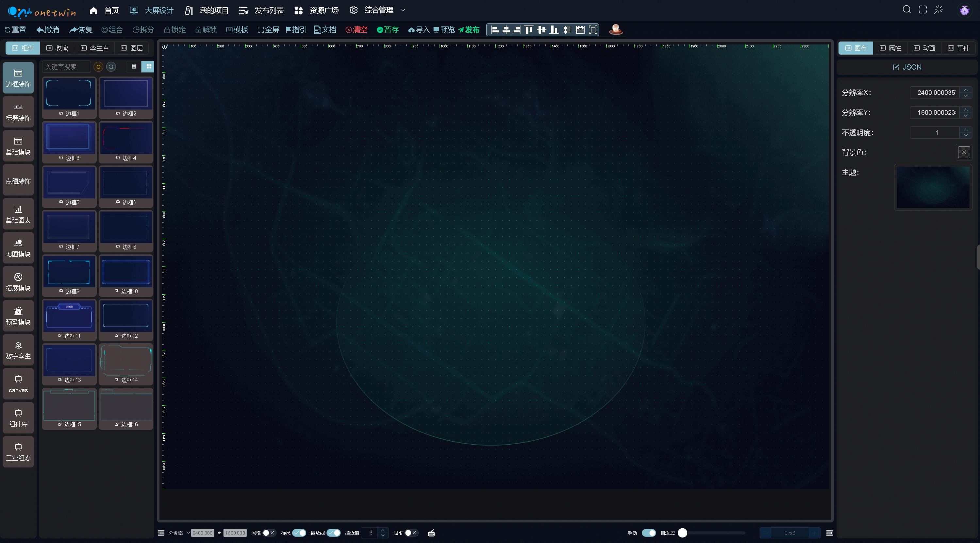Viewport: 980px width, 543px height.
Task: Open the 基础图表 chart category
Action: pos(18,214)
